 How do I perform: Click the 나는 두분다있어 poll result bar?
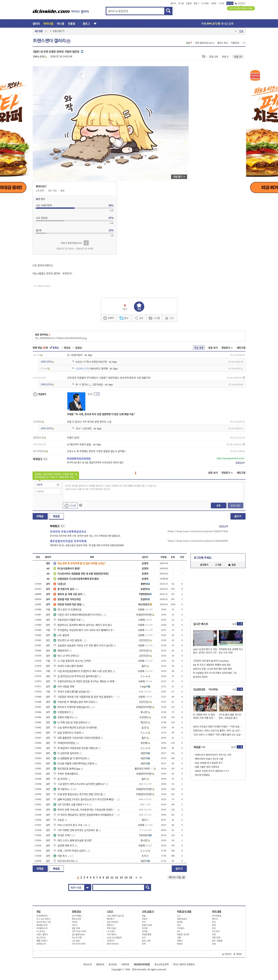click(75, 208)
